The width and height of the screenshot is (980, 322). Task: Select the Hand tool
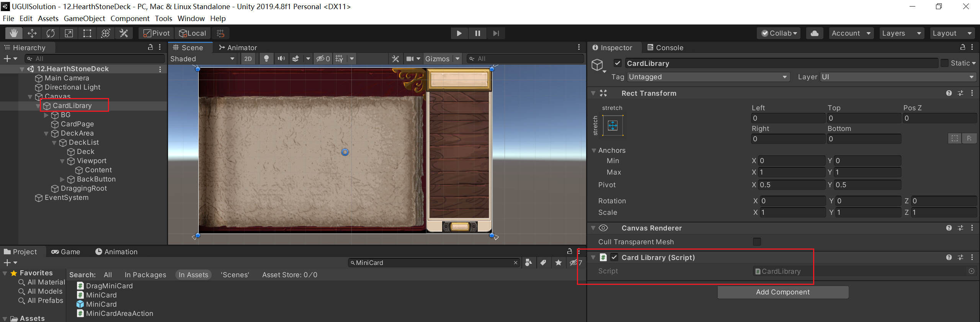[14, 33]
